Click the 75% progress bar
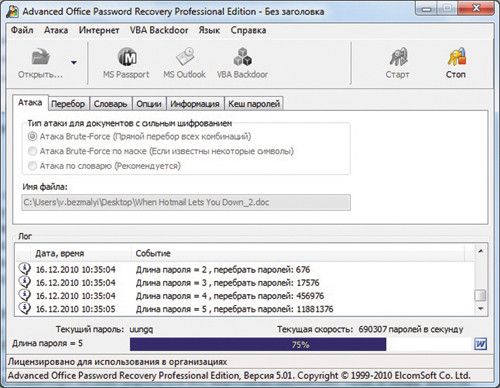 (x=300, y=344)
